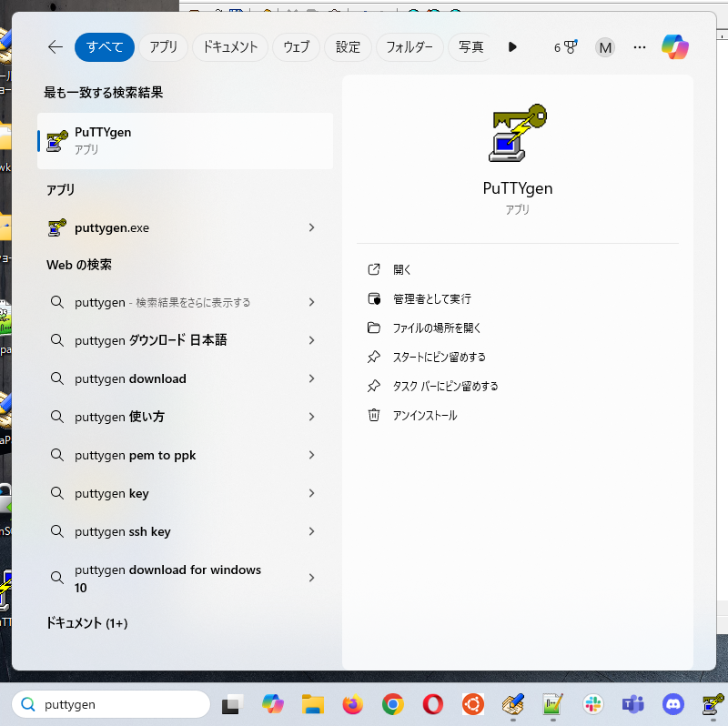Click the pin icon beside タスク バーにピン留めする
Screen dimensions: 728x726
pos(374,386)
